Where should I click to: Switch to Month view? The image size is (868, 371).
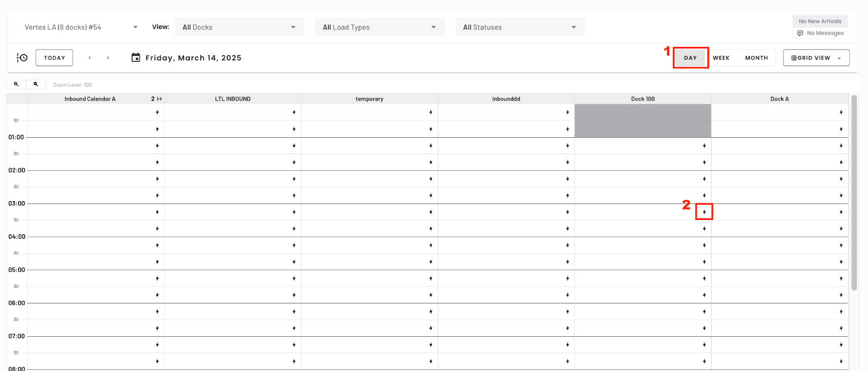pyautogui.click(x=756, y=57)
